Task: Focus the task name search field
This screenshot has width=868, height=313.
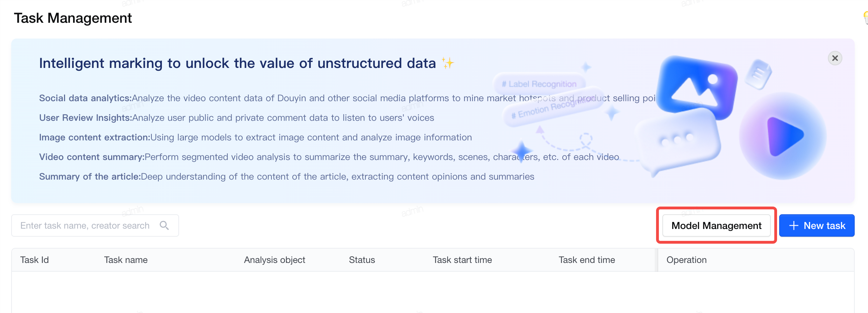Action: click(95, 225)
